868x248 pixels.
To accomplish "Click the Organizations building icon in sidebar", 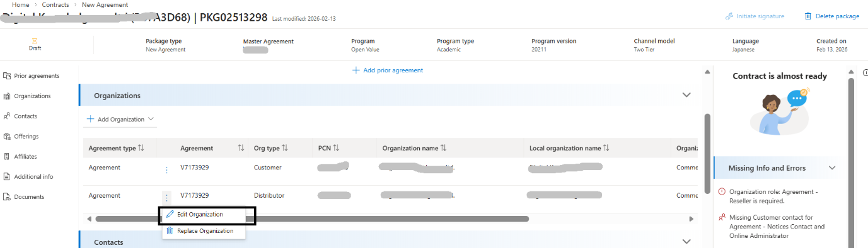I will [7, 96].
